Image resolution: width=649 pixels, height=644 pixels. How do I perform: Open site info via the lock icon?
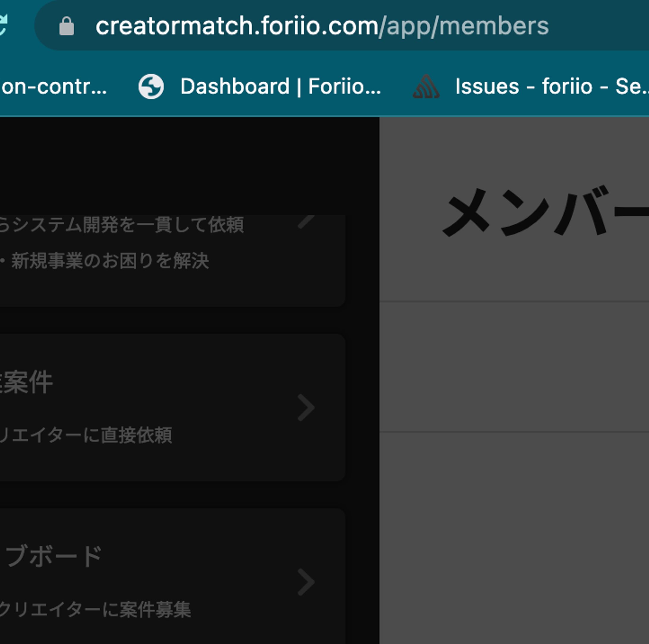[x=67, y=26]
